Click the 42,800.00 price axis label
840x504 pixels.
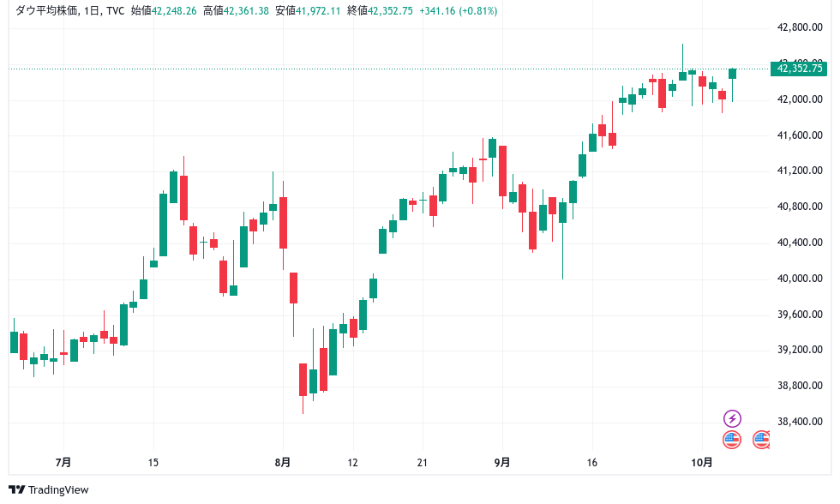click(x=800, y=27)
